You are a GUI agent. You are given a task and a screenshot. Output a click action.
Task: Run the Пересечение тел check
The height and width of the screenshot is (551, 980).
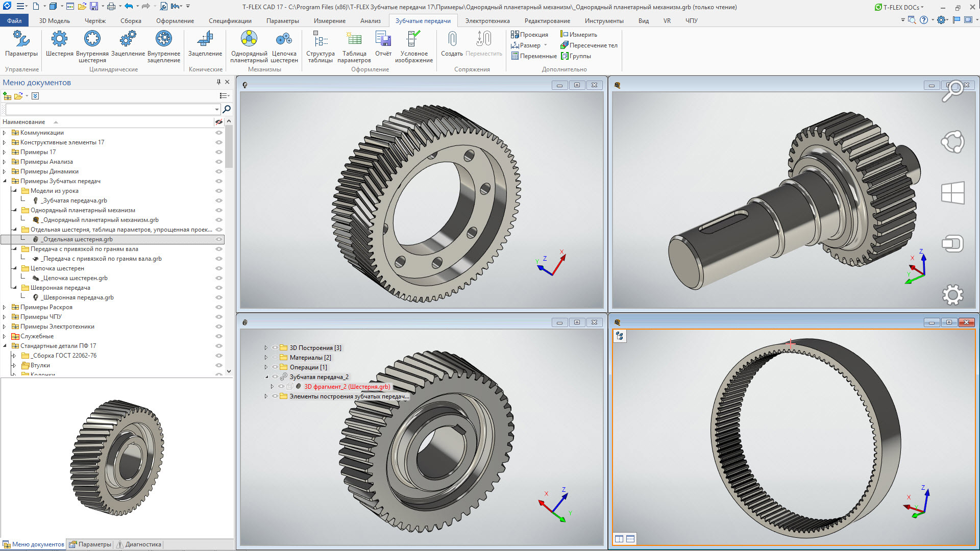pyautogui.click(x=589, y=45)
